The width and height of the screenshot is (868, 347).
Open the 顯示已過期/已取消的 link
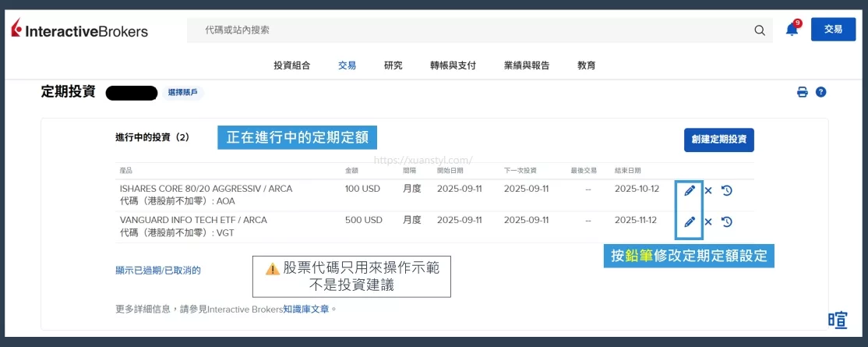pyautogui.click(x=157, y=271)
